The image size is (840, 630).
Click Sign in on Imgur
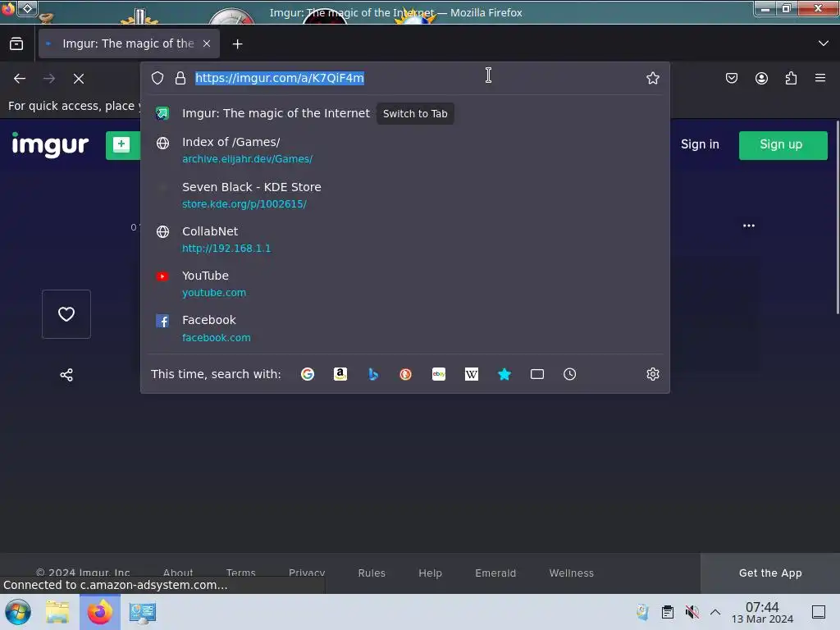tap(700, 144)
